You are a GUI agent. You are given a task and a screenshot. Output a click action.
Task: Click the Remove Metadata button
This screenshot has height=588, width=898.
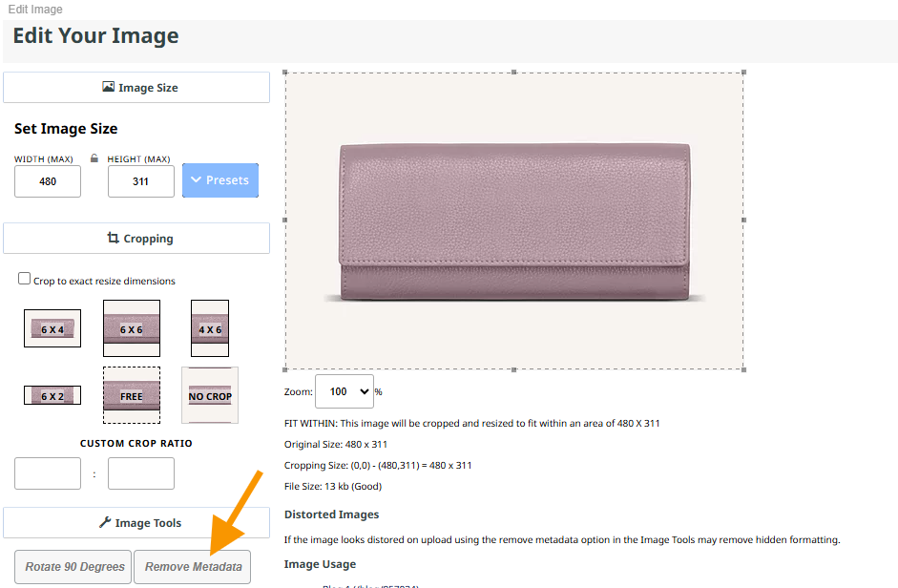[193, 567]
